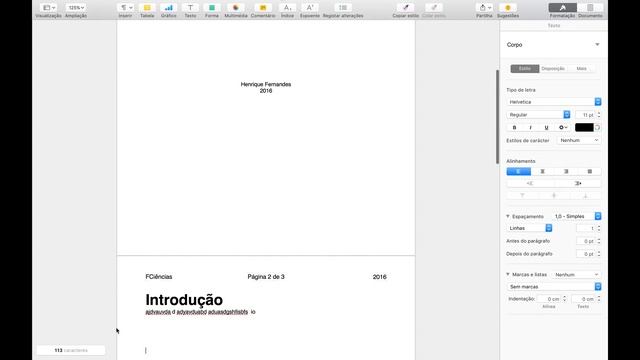The image size is (640, 360).
Task: Open the Linhas spacing type dropdown
Action: tap(529, 228)
